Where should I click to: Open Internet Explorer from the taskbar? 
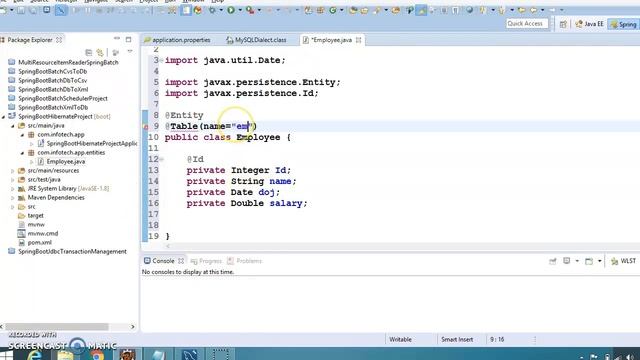[x=35, y=354]
